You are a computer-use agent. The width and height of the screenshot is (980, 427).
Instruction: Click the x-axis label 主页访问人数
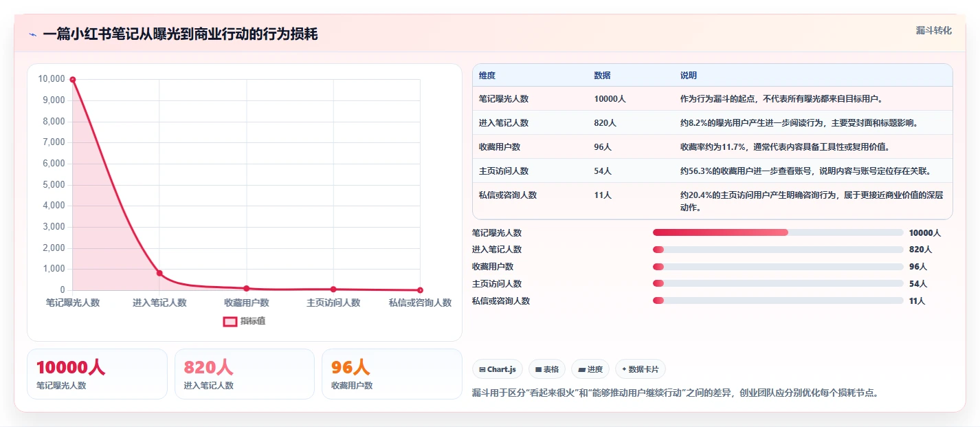pos(333,303)
